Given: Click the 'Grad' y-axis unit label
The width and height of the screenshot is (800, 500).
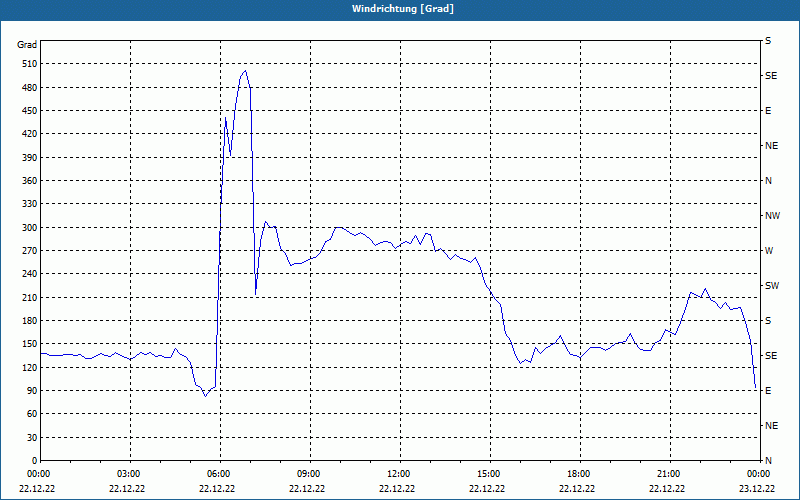Looking at the screenshot, I should [x=27, y=45].
